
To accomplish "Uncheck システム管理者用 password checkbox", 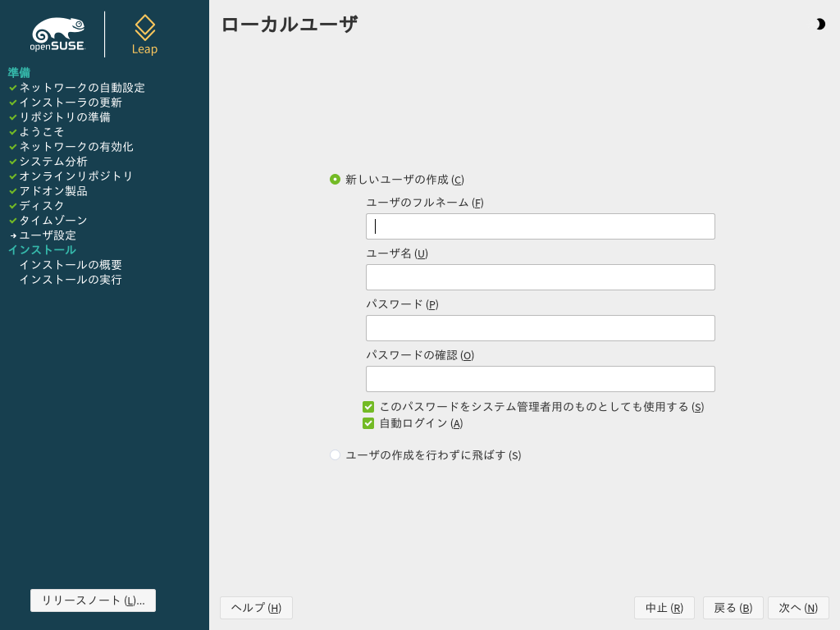I will coord(368,407).
